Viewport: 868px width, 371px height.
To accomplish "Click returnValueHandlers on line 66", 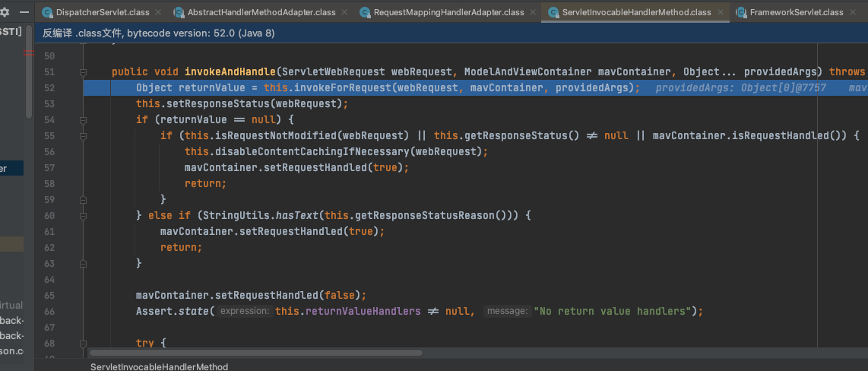I will click(363, 311).
